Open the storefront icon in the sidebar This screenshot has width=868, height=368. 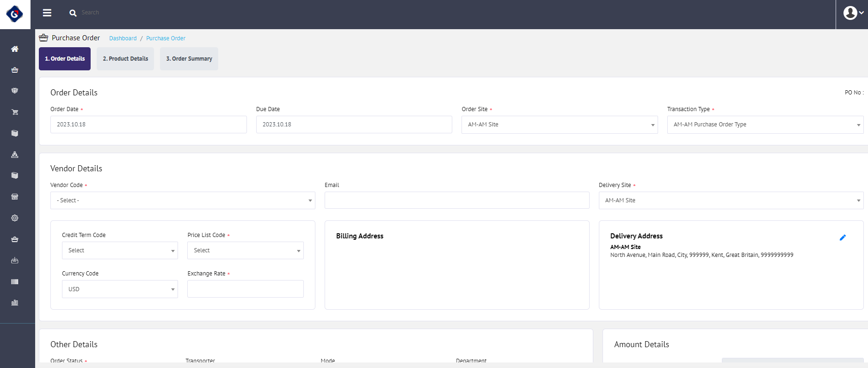click(x=15, y=197)
